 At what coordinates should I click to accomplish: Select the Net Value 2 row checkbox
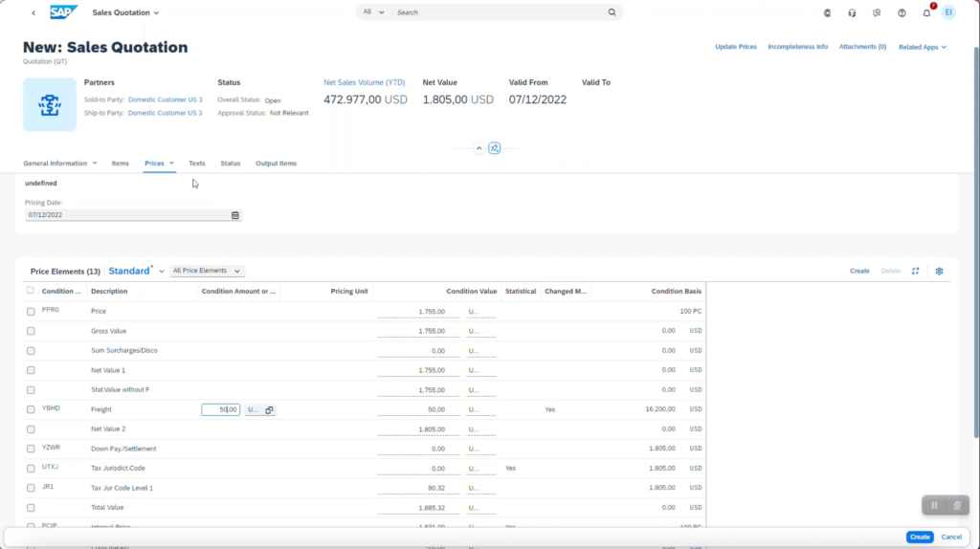pyautogui.click(x=31, y=429)
